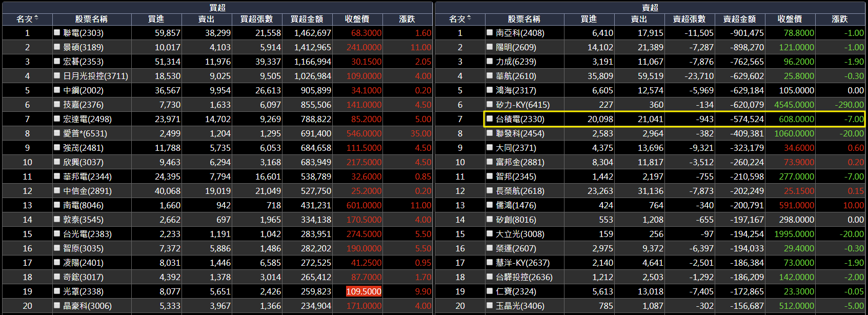The image size is (868, 315).
Task: Tick the 光罩(2338) checkbox
Action: point(57,291)
